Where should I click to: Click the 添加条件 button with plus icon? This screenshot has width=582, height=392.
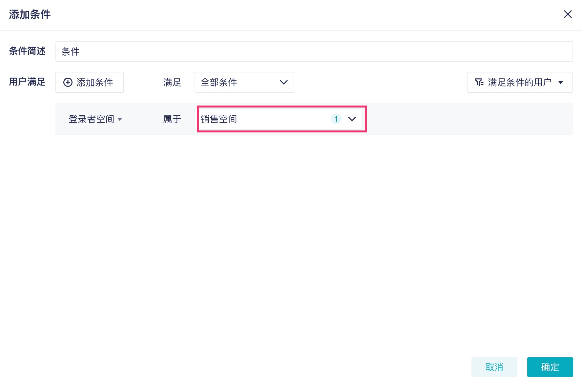point(90,82)
